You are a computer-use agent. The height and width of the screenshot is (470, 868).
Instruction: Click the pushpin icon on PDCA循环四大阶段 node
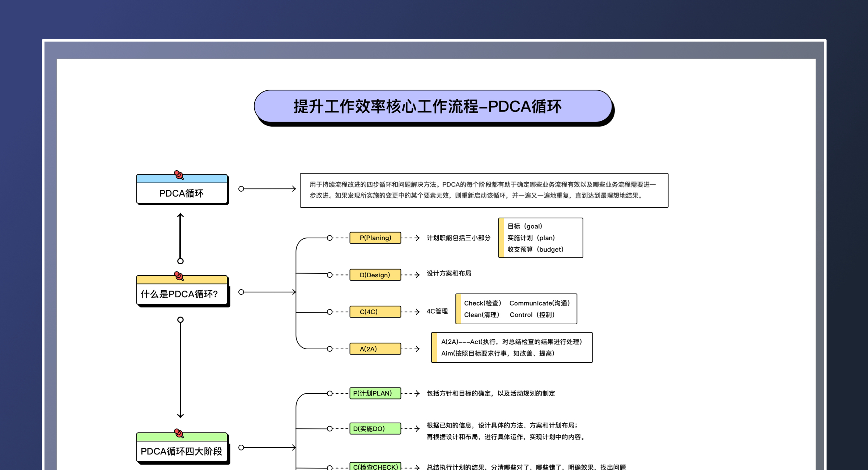click(179, 433)
